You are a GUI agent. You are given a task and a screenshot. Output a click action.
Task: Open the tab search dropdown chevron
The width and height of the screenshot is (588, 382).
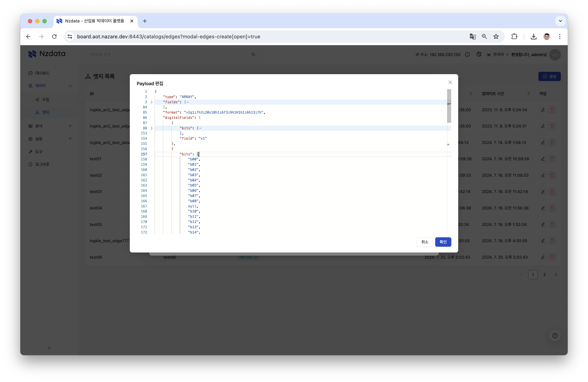(560, 21)
